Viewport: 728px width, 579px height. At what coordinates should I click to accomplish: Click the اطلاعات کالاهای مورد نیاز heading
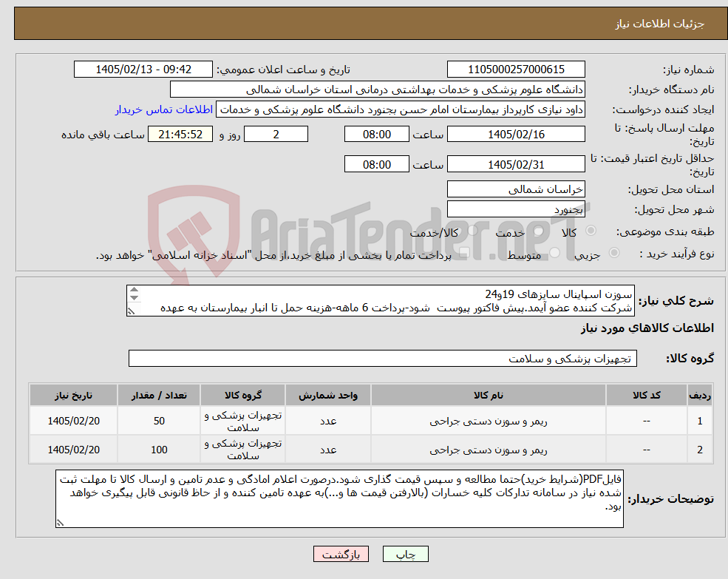coord(647,328)
